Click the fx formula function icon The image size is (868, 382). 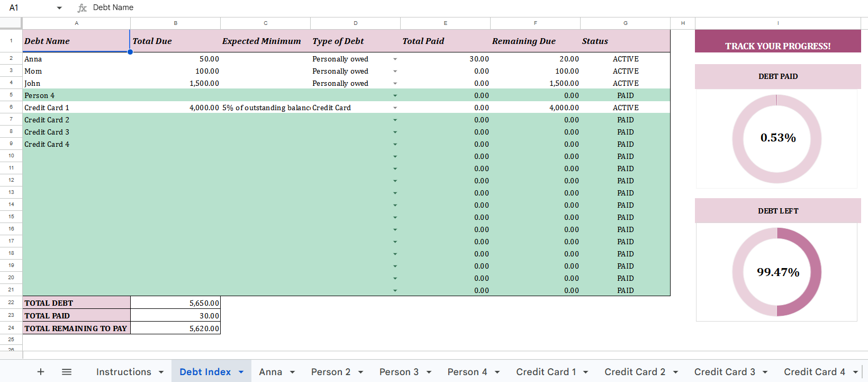82,8
